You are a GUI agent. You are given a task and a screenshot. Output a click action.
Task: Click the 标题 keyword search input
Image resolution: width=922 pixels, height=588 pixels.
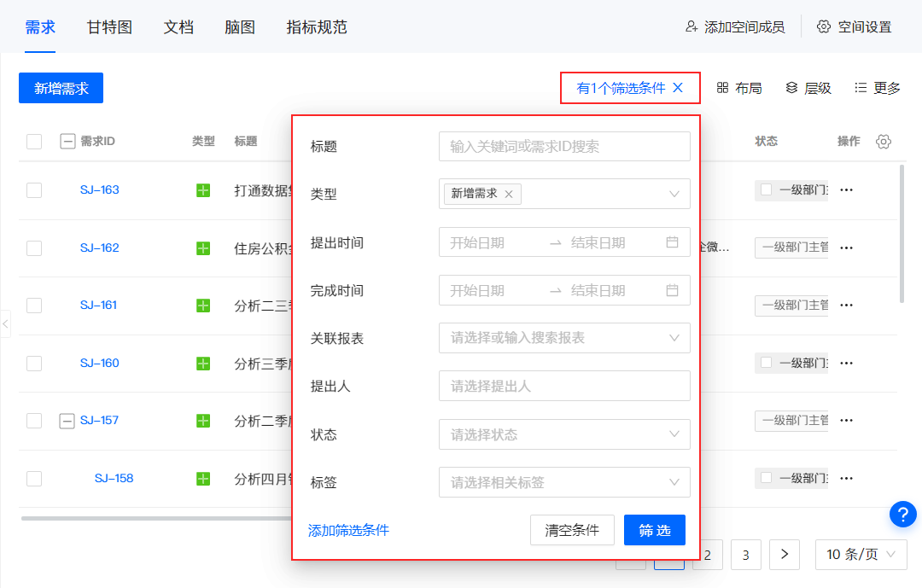tap(563, 147)
